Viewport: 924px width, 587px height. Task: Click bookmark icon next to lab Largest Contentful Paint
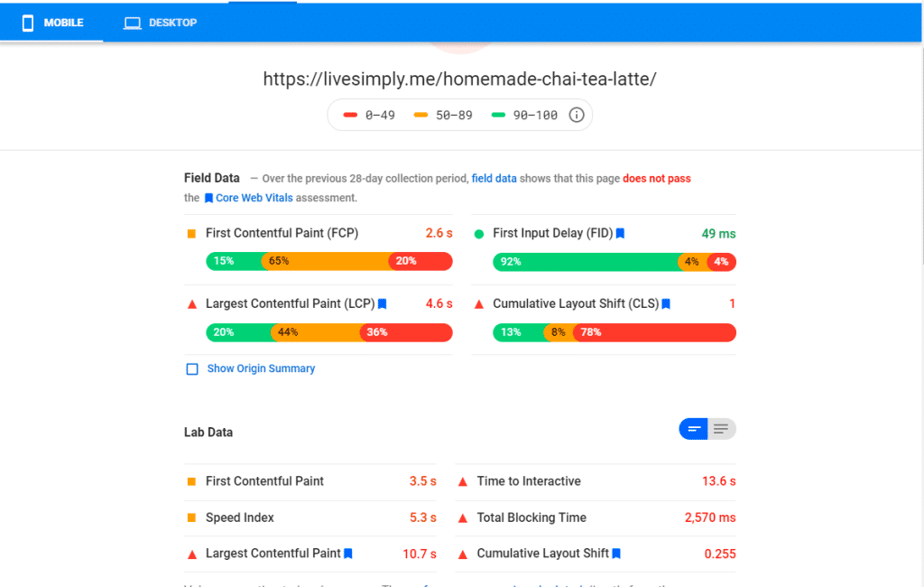[x=348, y=554]
